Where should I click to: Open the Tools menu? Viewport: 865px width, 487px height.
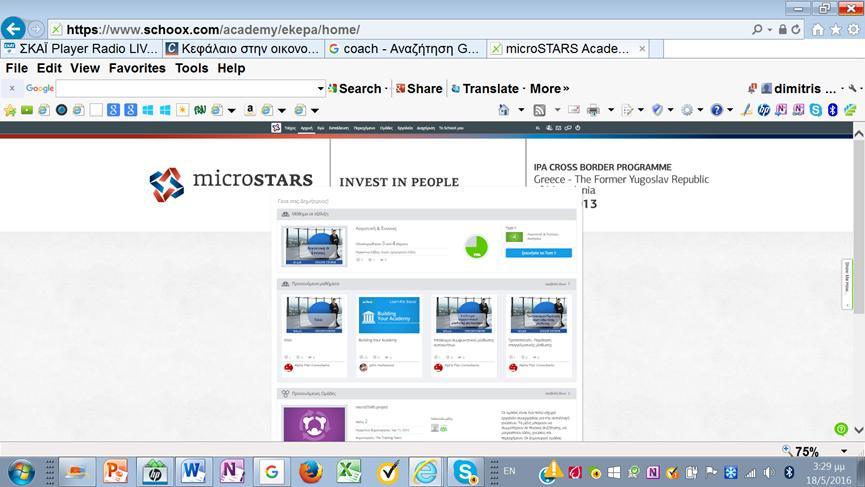pyautogui.click(x=191, y=68)
